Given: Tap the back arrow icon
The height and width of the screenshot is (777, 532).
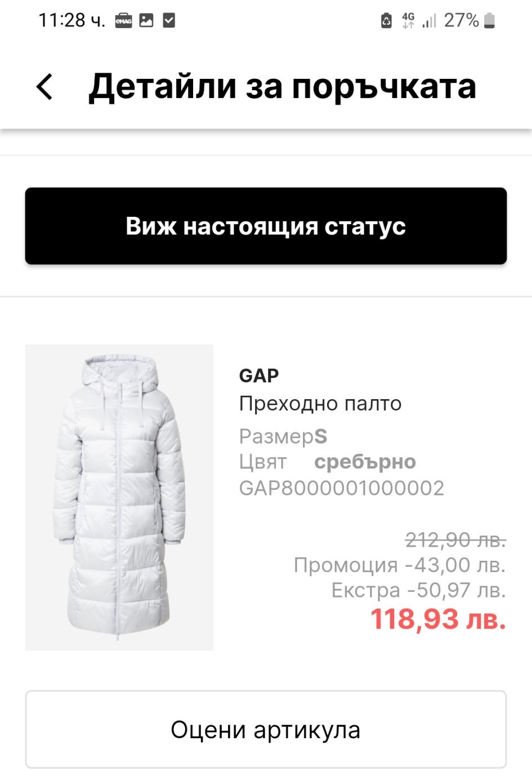Looking at the screenshot, I should click(44, 87).
